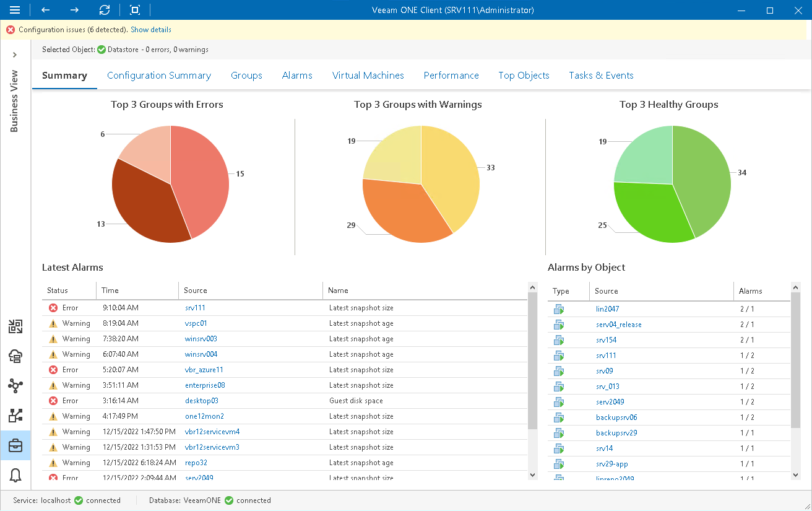This screenshot has height=511, width=812.
Task: Open the Infrastructure View hierarchy icon
Action: click(15, 416)
